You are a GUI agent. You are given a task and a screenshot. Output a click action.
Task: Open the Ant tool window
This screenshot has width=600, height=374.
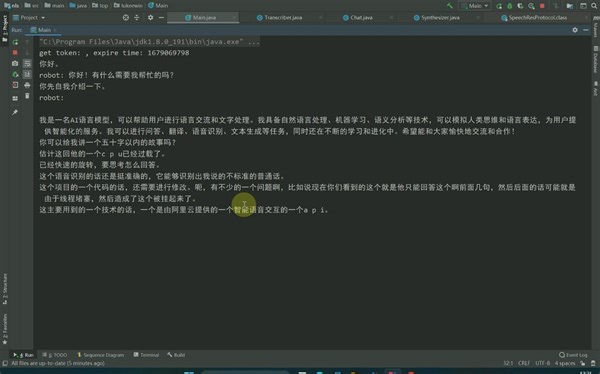(595, 88)
